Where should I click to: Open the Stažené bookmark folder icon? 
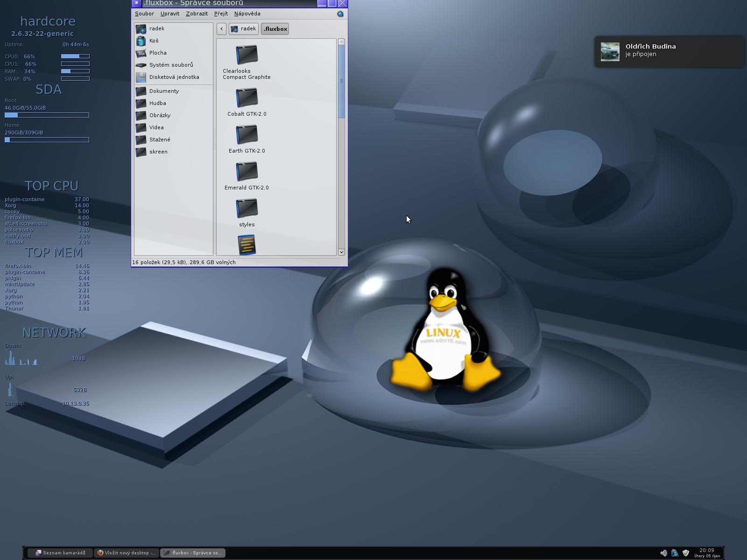coord(141,140)
